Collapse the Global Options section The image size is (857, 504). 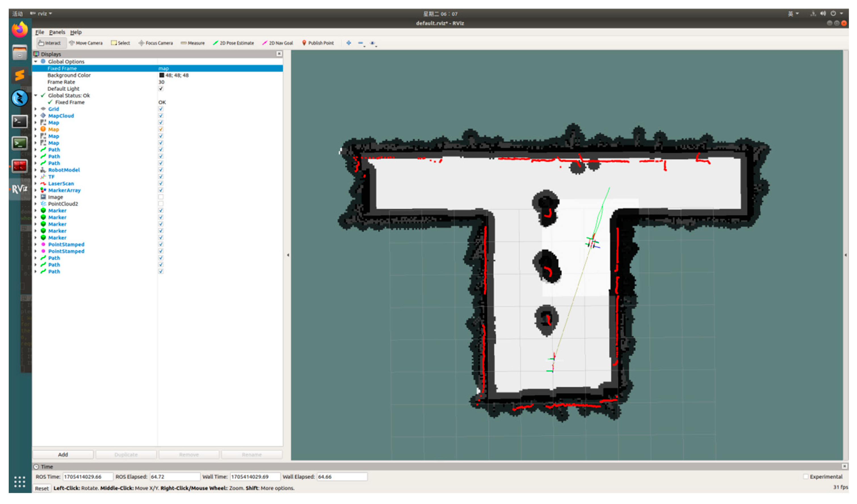click(36, 62)
